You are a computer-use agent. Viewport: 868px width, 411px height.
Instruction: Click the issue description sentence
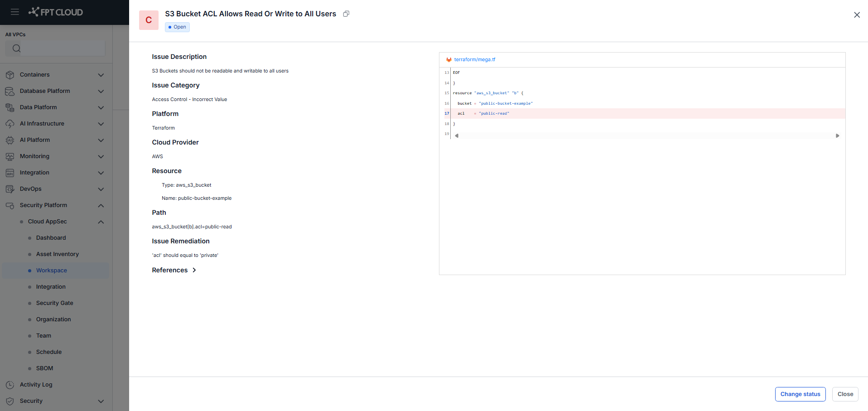pyautogui.click(x=220, y=71)
